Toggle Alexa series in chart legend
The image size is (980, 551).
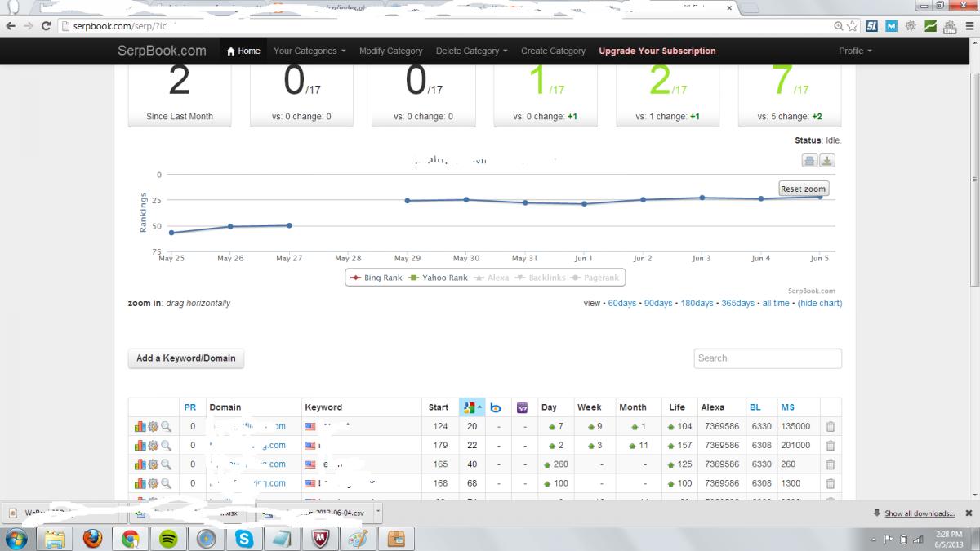[492, 278]
